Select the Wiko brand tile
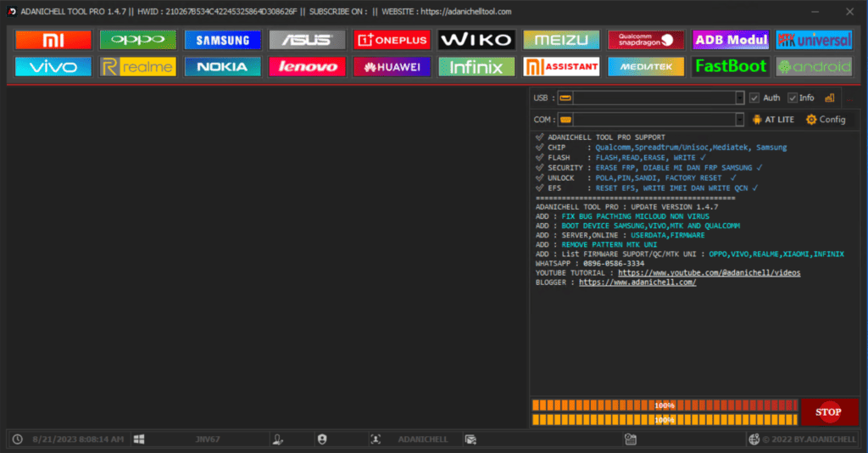This screenshot has height=453, width=868. coord(476,40)
